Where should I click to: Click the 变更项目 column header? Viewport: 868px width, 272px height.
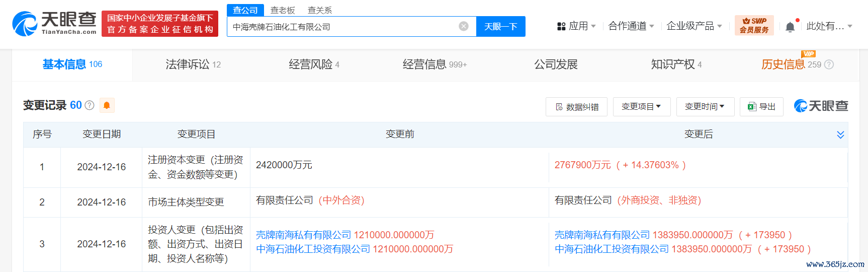coord(196,134)
